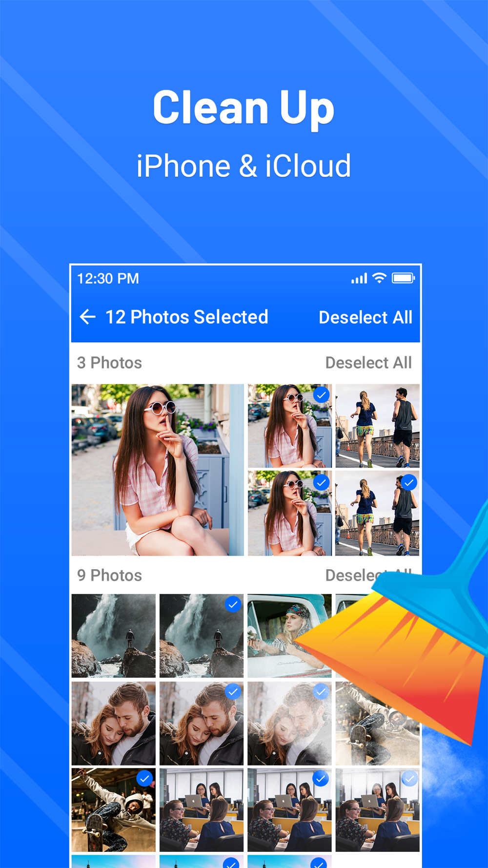Image resolution: width=488 pixels, height=868 pixels.
Task: Open the large photo of woman in sunglasses
Action: point(158,470)
